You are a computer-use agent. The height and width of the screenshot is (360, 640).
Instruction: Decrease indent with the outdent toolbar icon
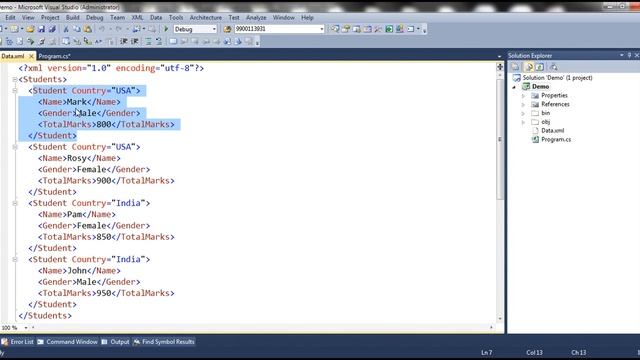pos(124,41)
